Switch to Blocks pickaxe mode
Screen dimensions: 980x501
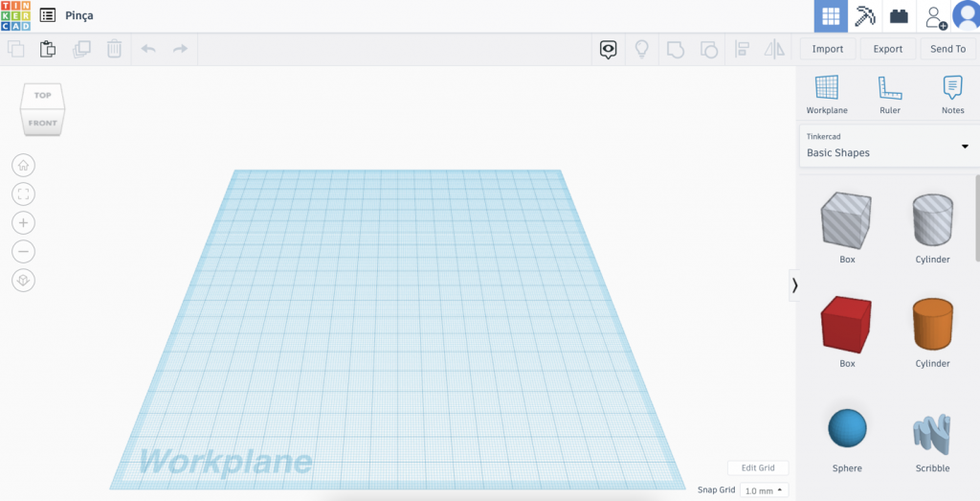(864, 16)
